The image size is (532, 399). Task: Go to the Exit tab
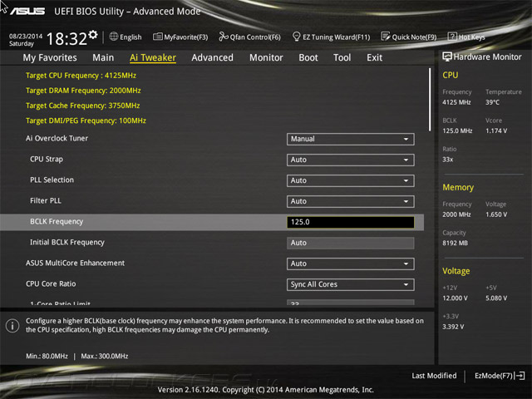[x=375, y=57]
